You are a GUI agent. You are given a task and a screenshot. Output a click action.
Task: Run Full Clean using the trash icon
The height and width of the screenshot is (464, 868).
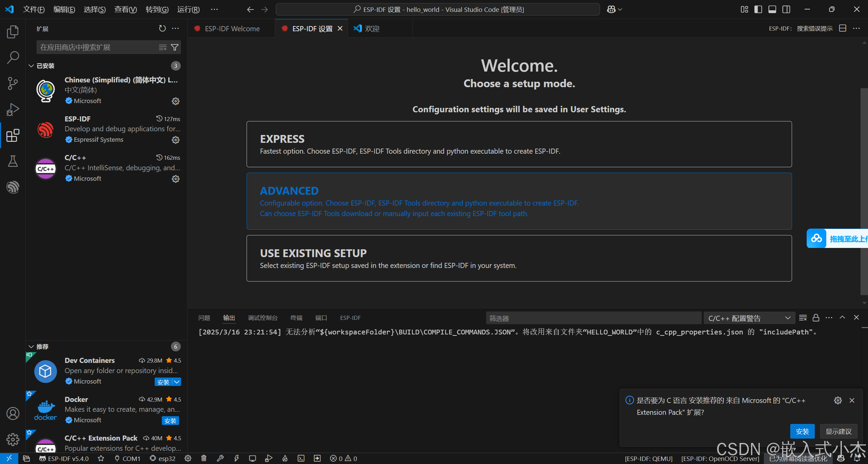(x=204, y=459)
